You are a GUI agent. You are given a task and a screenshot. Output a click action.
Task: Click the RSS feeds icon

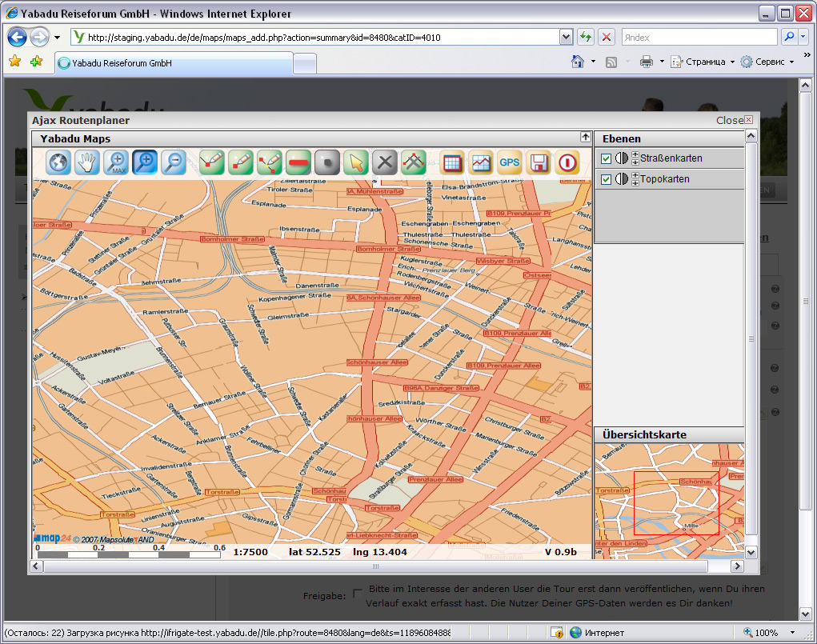point(611,62)
